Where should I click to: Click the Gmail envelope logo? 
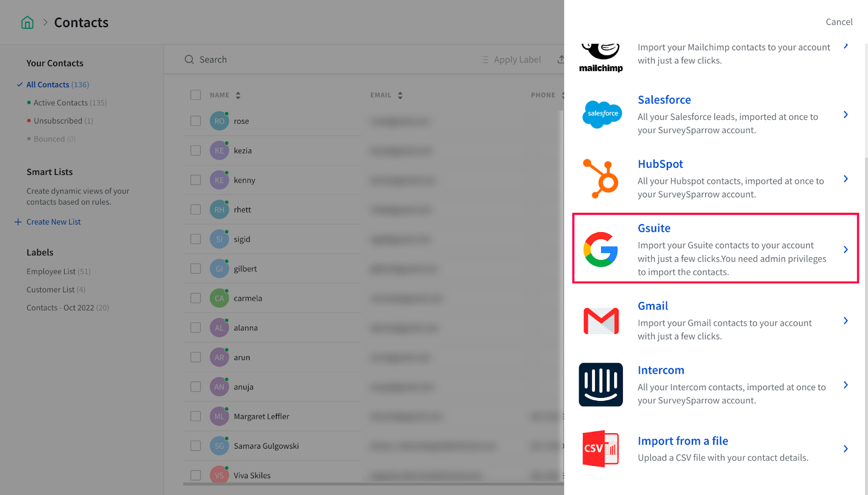[x=601, y=321]
